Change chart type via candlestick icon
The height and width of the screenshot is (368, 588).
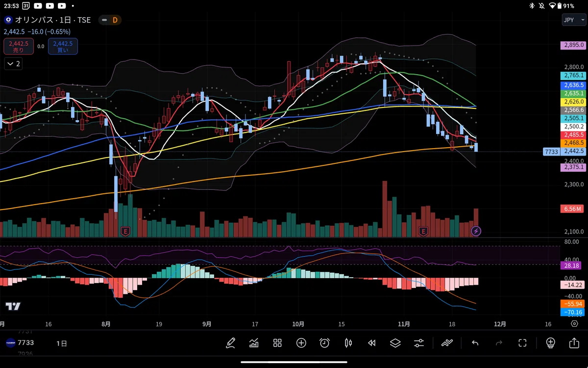348,343
